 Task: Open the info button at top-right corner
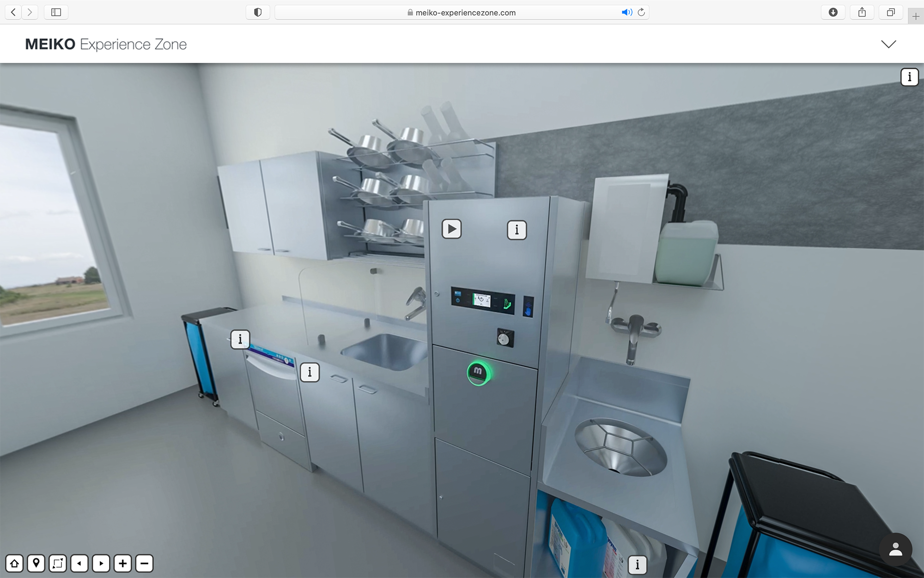coord(910,77)
